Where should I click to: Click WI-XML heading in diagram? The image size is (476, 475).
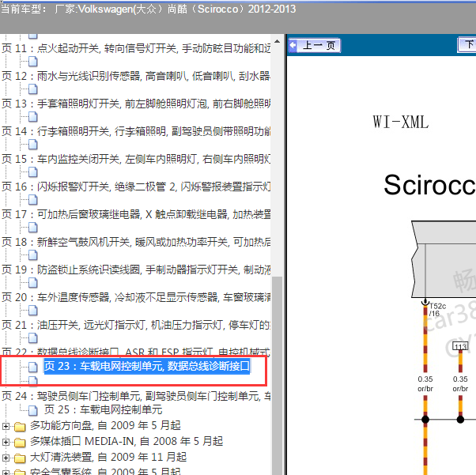401,122
